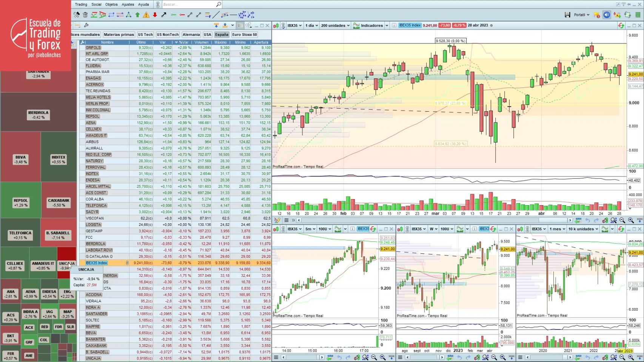Sort the list by the %Var column header
The image size is (644, 362).
pos(183,42)
